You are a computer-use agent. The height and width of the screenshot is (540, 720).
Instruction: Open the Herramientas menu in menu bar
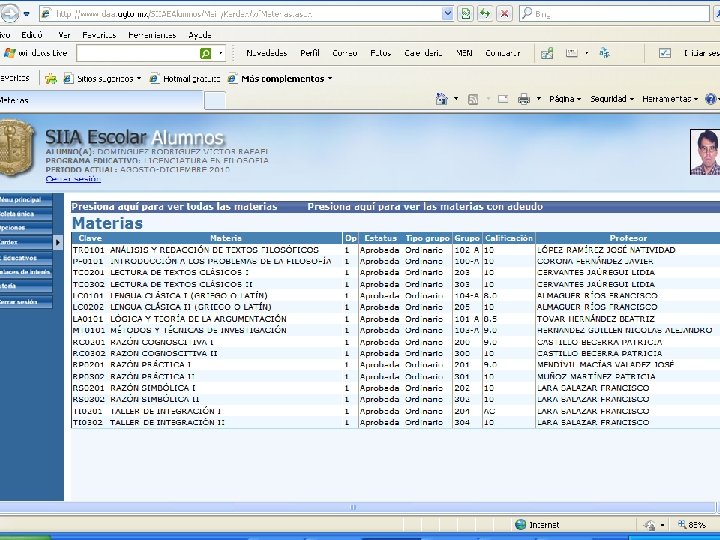(152, 35)
